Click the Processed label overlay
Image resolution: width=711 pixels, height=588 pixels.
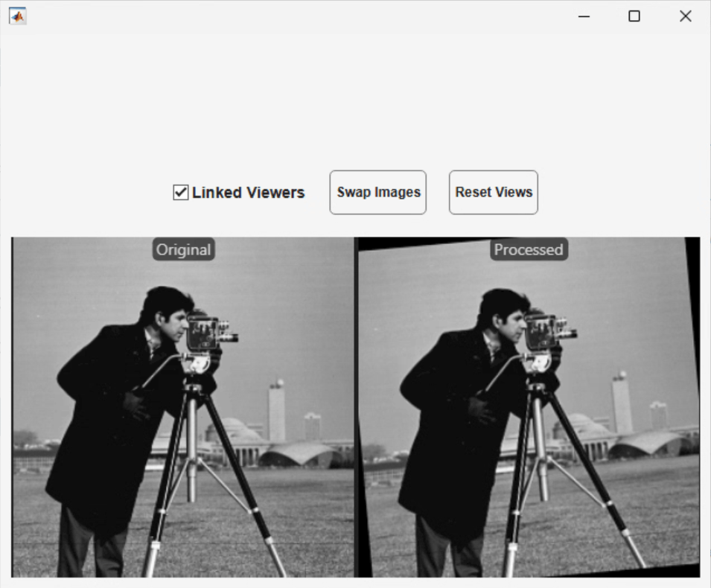529,249
